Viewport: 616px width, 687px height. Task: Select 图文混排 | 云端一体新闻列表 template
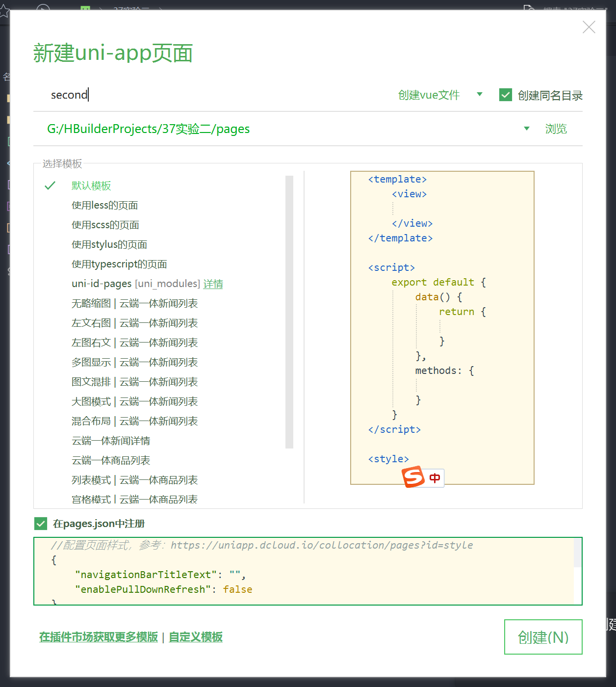[134, 382]
